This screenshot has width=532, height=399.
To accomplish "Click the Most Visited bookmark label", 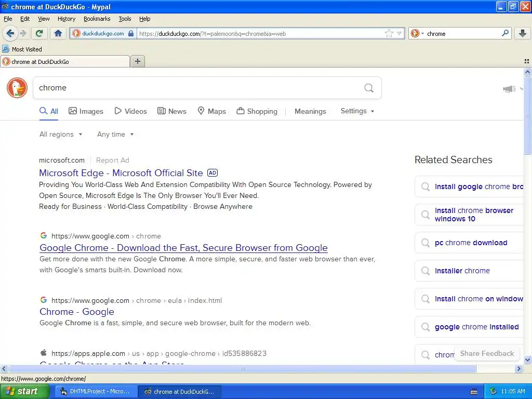I will tap(27, 49).
